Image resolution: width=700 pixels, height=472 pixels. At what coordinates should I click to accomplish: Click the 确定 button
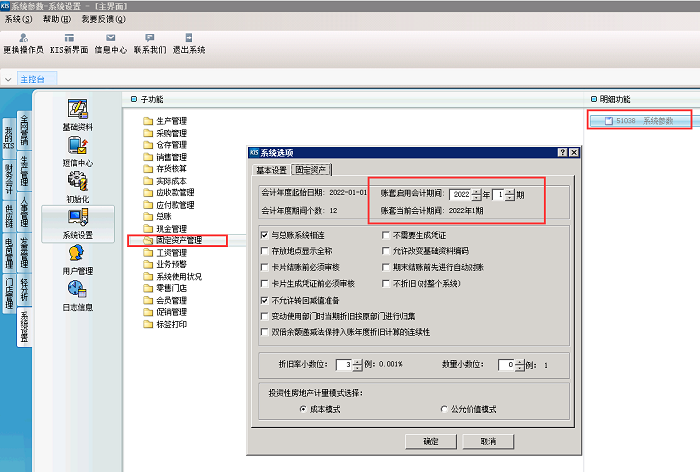point(430,440)
